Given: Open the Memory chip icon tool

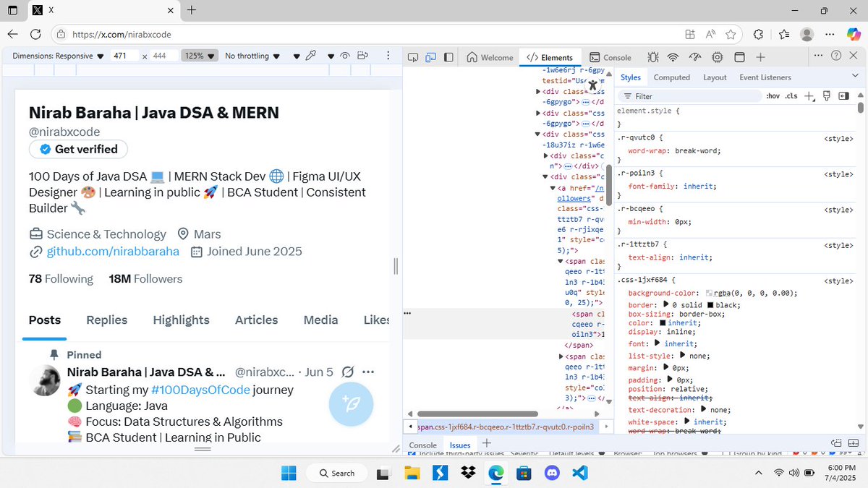Looking at the screenshot, I should click(x=718, y=57).
